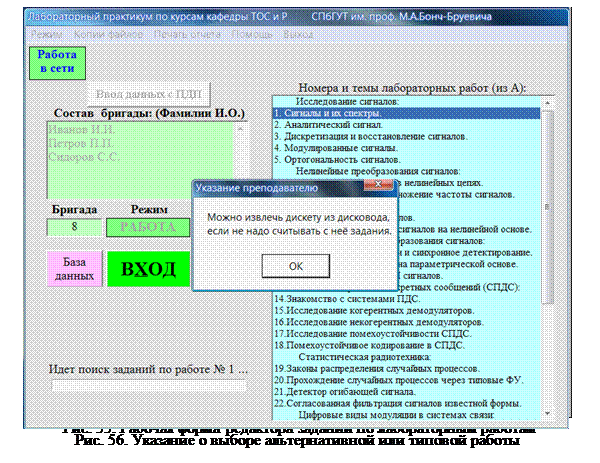The width and height of the screenshot is (600, 463).
Task: Open the pink "База данных" button
Action: (x=74, y=269)
